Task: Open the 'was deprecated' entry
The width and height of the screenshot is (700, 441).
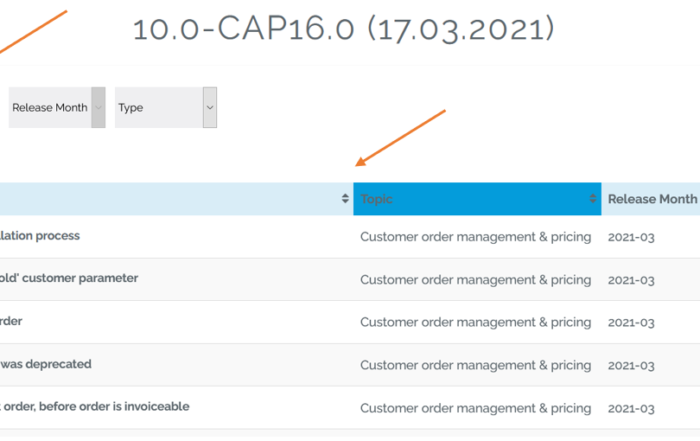Action: (x=46, y=364)
